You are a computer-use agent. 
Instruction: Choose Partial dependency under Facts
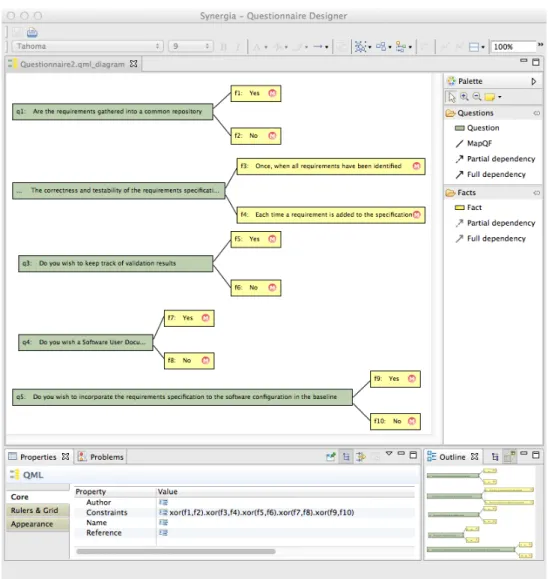[495, 223]
